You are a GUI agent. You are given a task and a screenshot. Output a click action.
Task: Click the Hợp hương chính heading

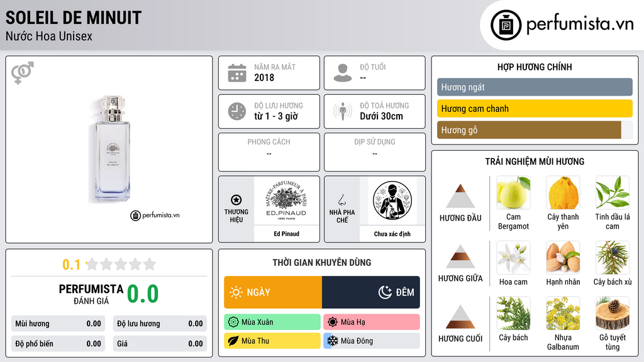coord(535,67)
